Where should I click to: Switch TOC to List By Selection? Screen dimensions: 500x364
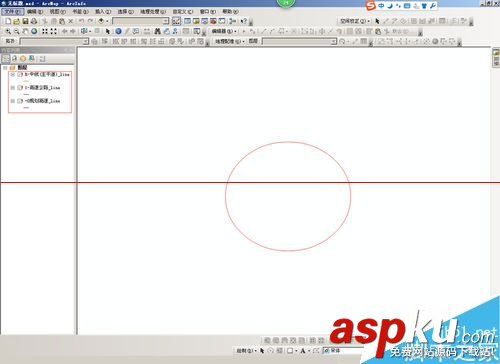tap(31, 58)
